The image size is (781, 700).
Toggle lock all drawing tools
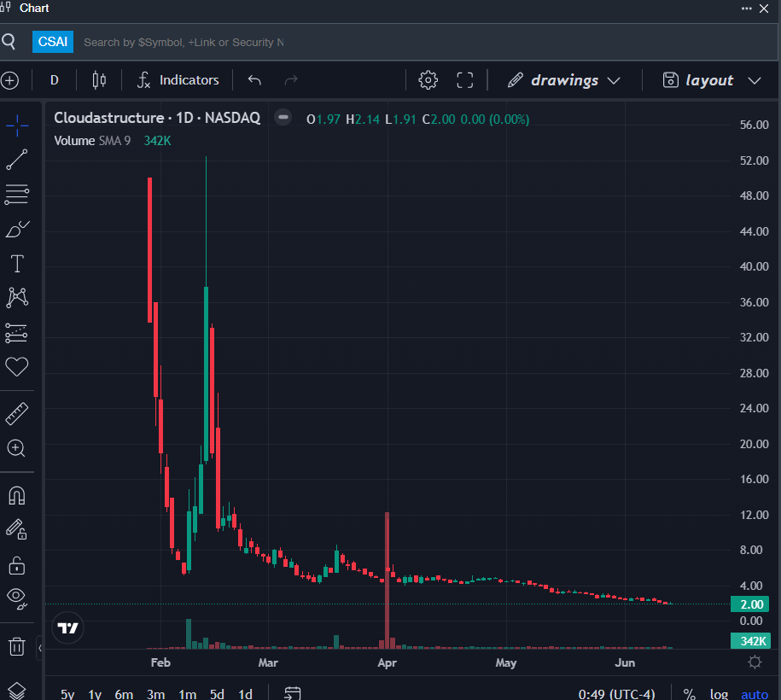click(17, 565)
